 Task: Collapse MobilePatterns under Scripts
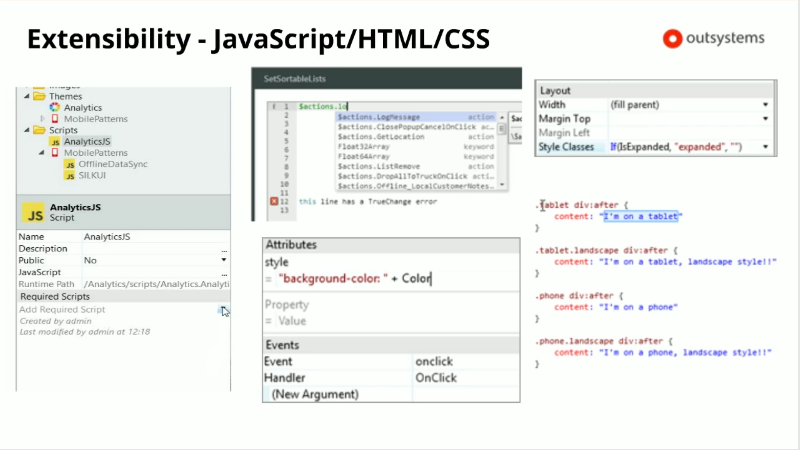[x=42, y=152]
